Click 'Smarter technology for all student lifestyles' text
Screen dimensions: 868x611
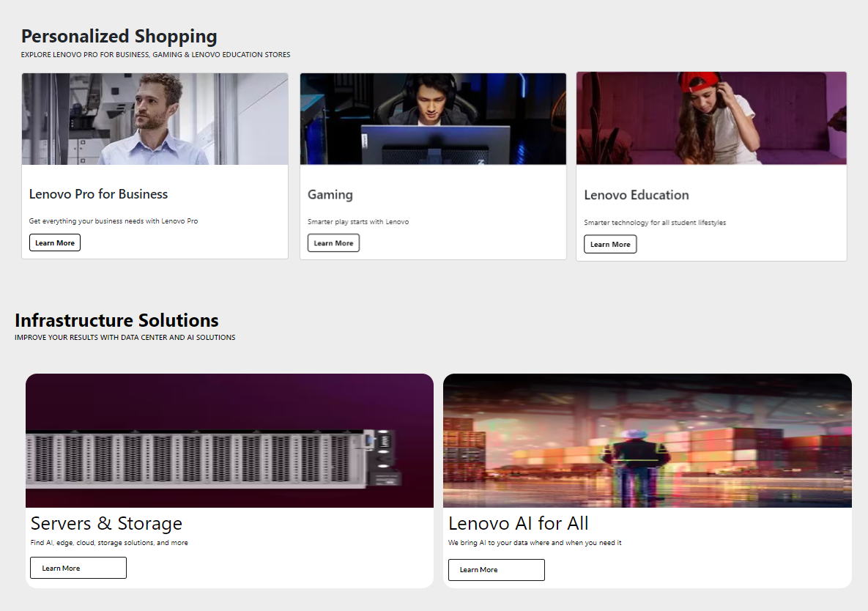[655, 223]
